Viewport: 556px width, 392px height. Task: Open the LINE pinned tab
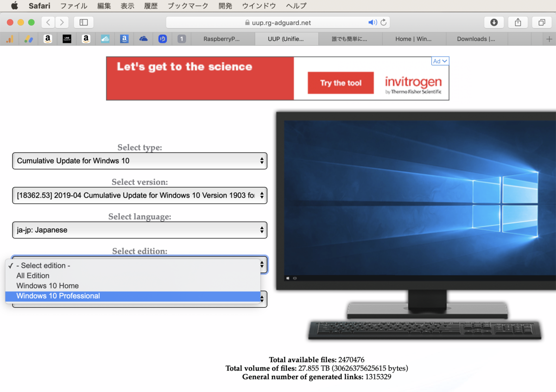(67, 39)
